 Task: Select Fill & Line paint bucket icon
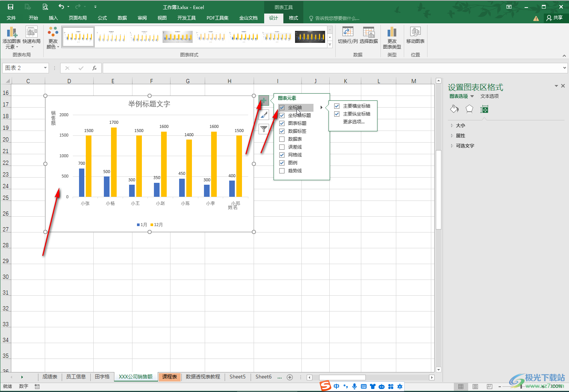click(454, 109)
